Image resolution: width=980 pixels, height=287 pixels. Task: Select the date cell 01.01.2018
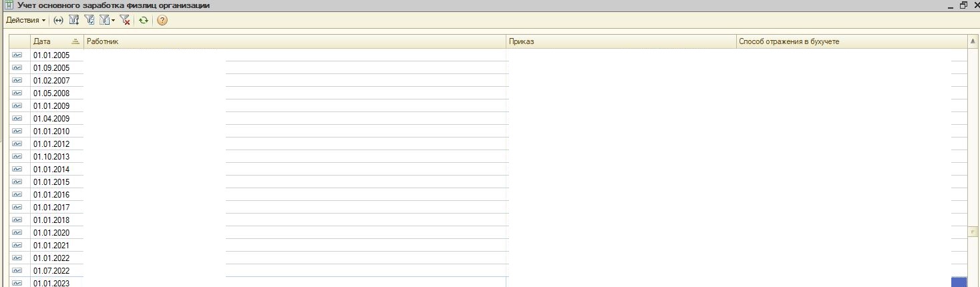point(57,220)
